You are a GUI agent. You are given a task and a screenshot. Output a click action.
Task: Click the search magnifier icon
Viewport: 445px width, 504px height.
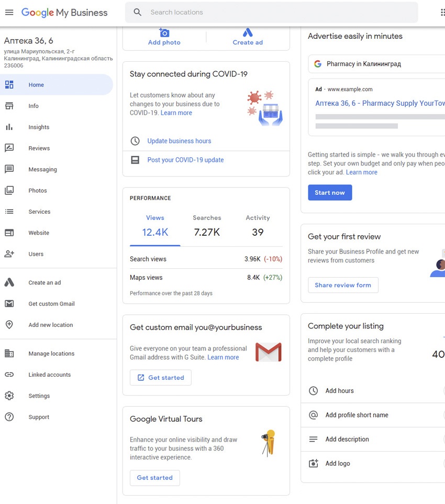pos(138,12)
